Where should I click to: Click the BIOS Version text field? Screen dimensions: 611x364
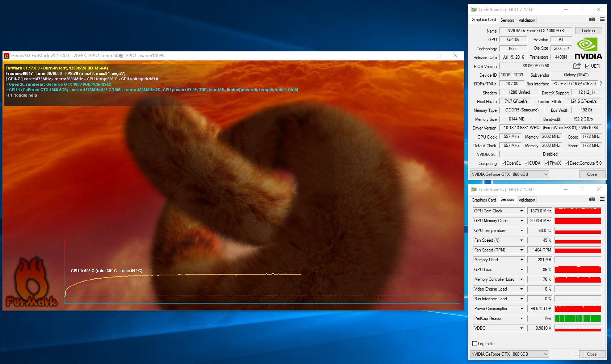[x=535, y=66]
